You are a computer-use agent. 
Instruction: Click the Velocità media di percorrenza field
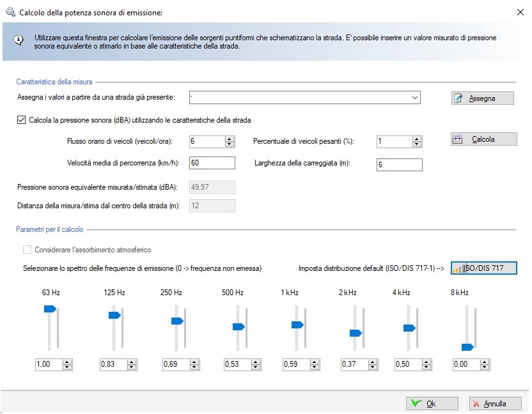tap(212, 163)
